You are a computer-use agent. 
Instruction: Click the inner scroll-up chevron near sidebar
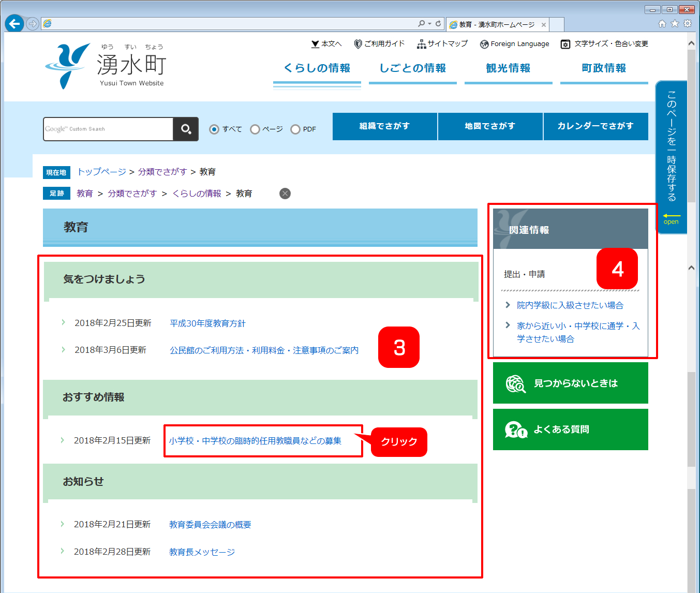pos(691,268)
